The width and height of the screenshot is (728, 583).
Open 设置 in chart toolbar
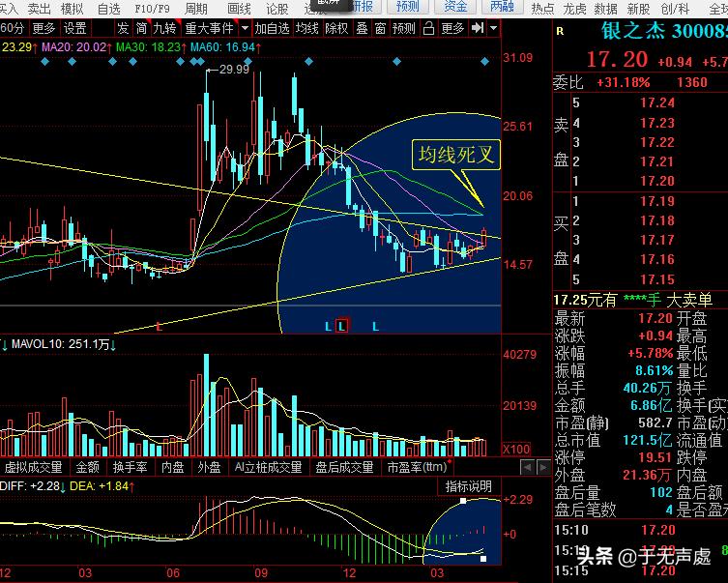coord(74,28)
